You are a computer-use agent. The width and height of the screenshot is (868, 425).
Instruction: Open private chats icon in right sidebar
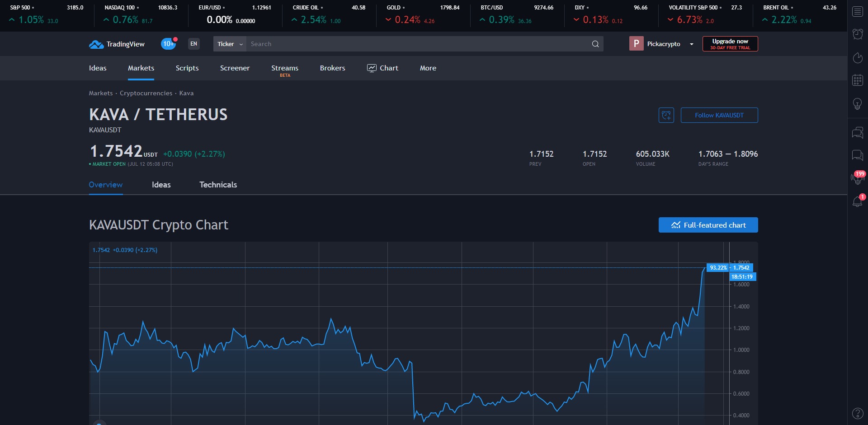pyautogui.click(x=857, y=156)
